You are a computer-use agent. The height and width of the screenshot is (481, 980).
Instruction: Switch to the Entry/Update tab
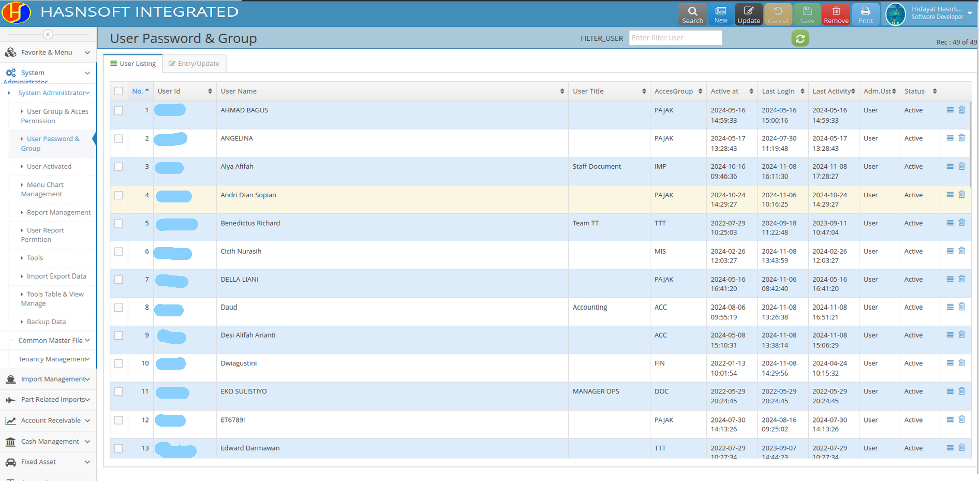tap(194, 64)
